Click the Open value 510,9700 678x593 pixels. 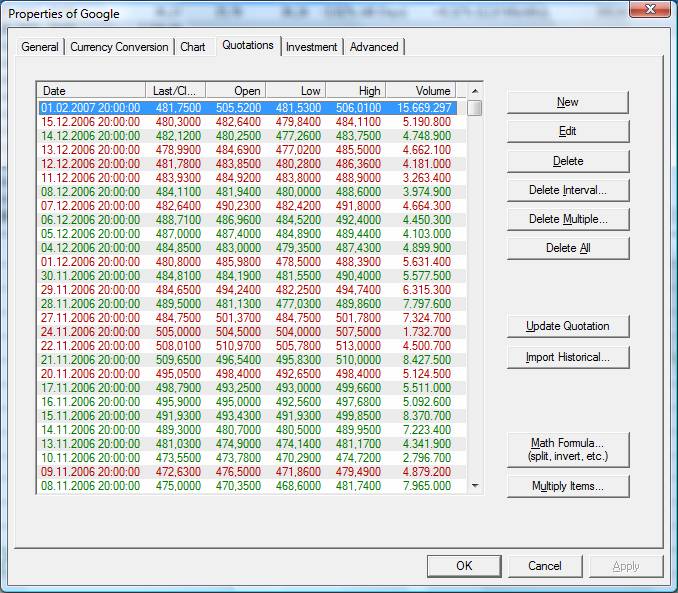pos(238,346)
